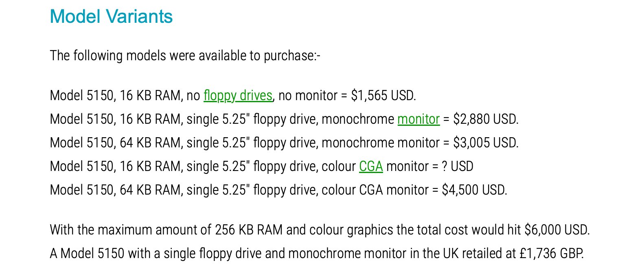Click "colour CGA monitor" in the $4,500 line
Screen dimensions: 644x276
coord(375,190)
